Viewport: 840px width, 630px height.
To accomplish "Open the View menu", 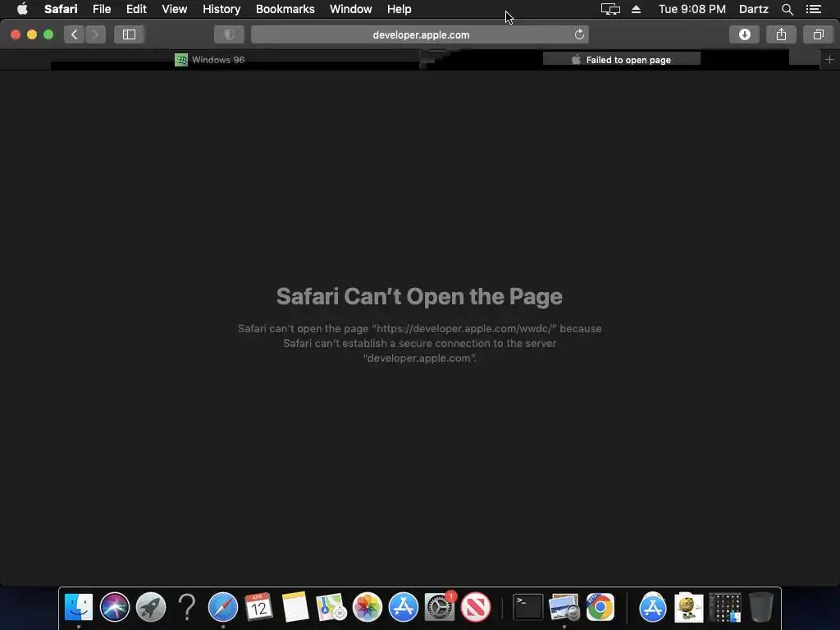I will pyautogui.click(x=174, y=9).
